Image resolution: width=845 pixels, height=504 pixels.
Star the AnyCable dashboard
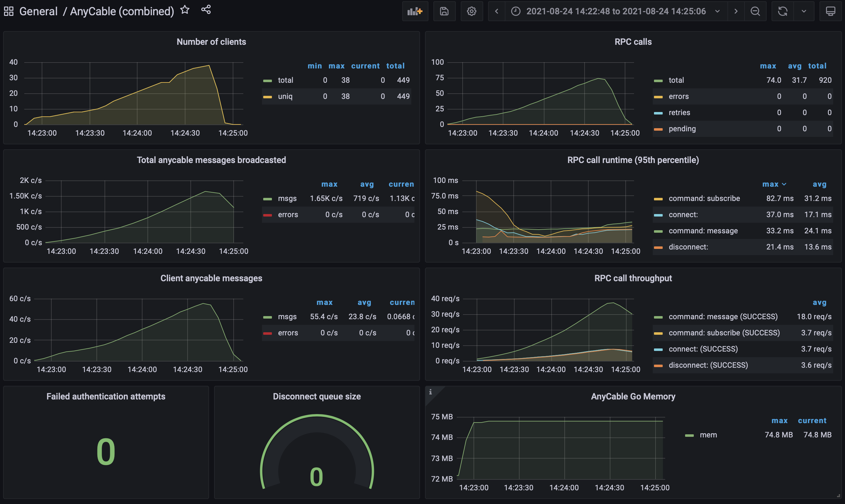[x=184, y=10]
